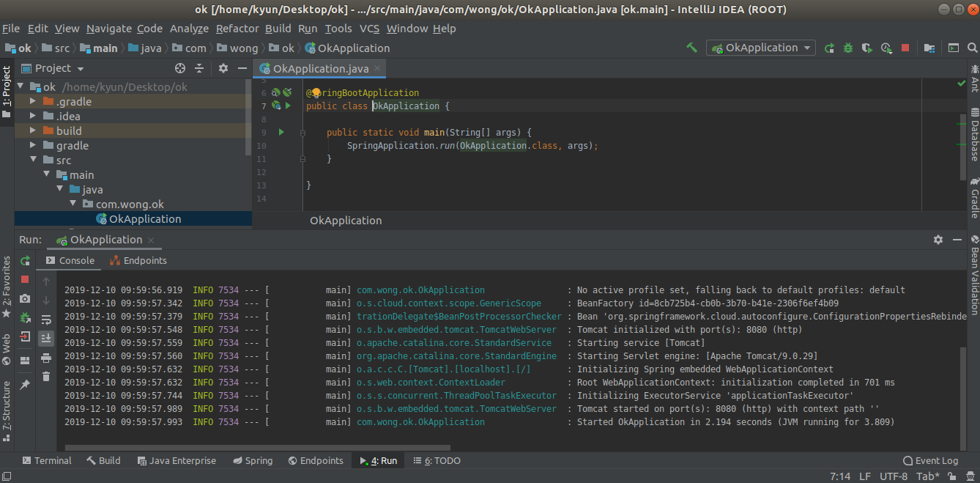Click the green inspection checkmark in editor
This screenshot has width=980, height=483.
pyautogui.click(x=962, y=84)
